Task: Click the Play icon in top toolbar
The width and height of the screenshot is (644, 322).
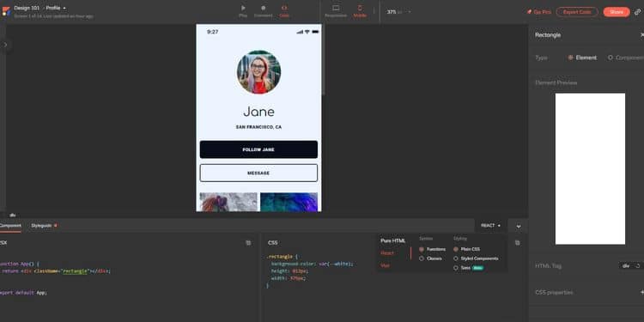Action: pyautogui.click(x=243, y=8)
